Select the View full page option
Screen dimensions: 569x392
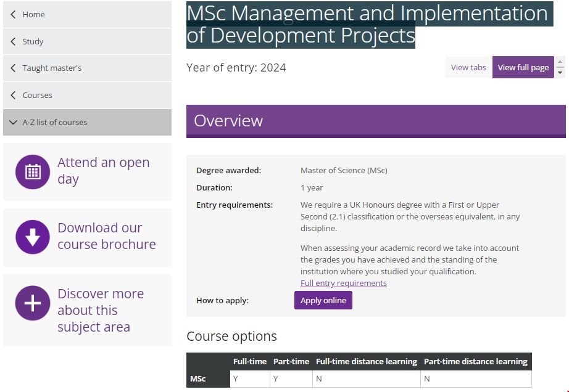(523, 67)
